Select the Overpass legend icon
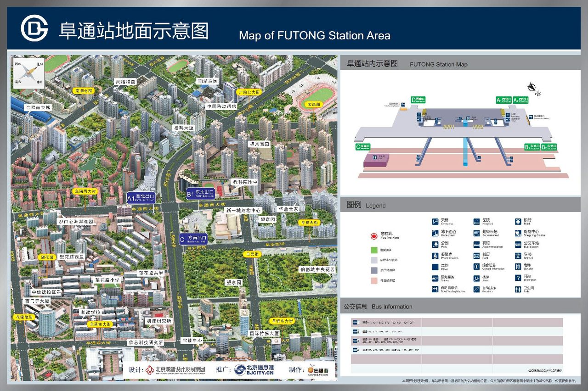 coord(435,221)
